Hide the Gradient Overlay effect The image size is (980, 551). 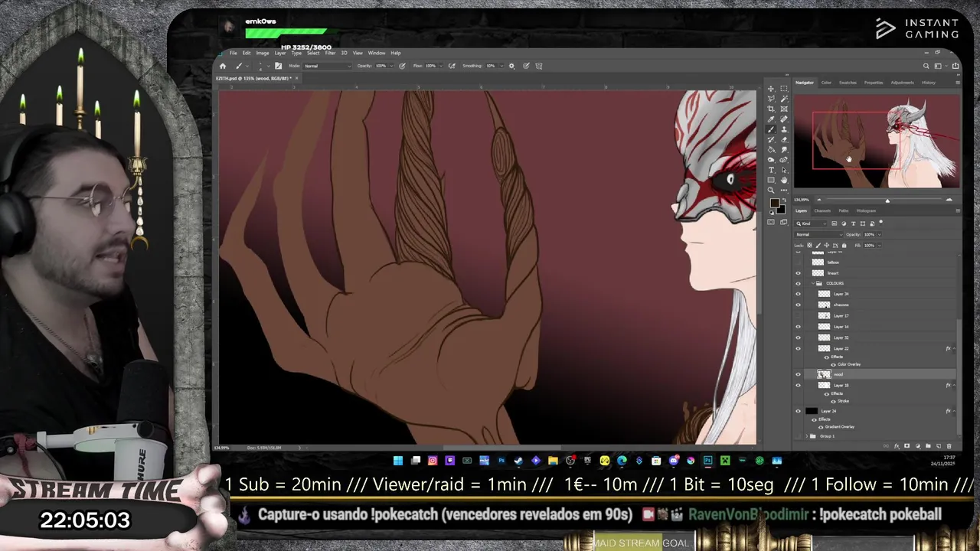(821, 427)
